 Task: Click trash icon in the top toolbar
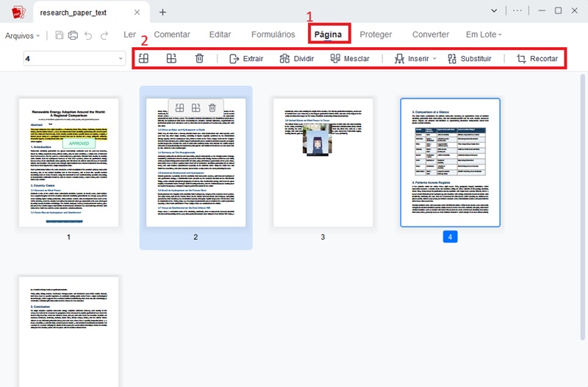(x=199, y=58)
